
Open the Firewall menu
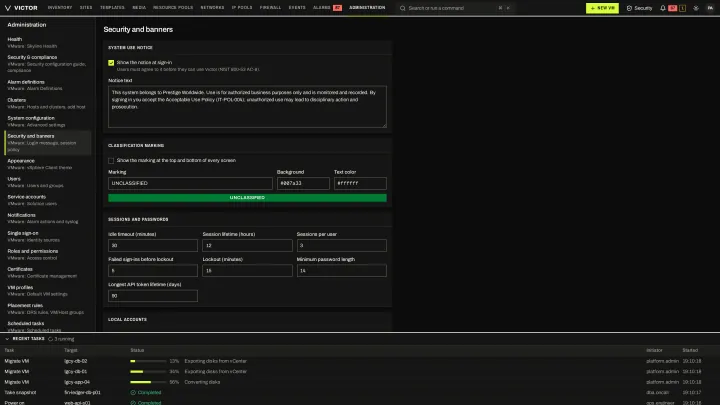point(270,8)
